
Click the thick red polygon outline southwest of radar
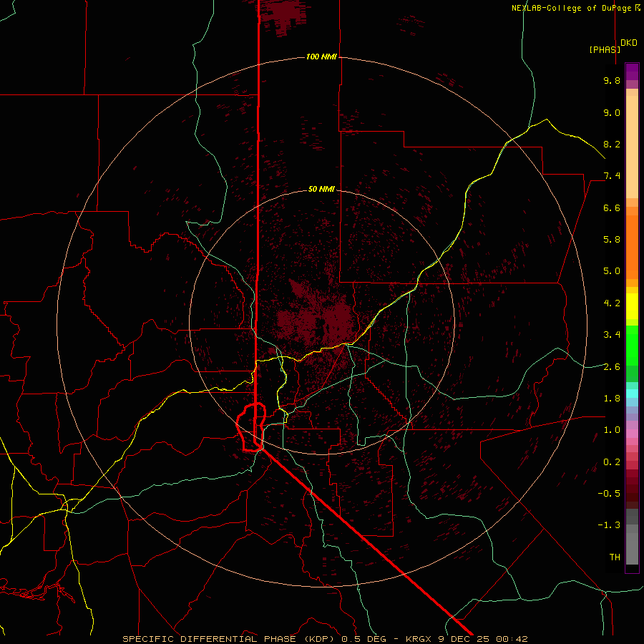point(251,427)
